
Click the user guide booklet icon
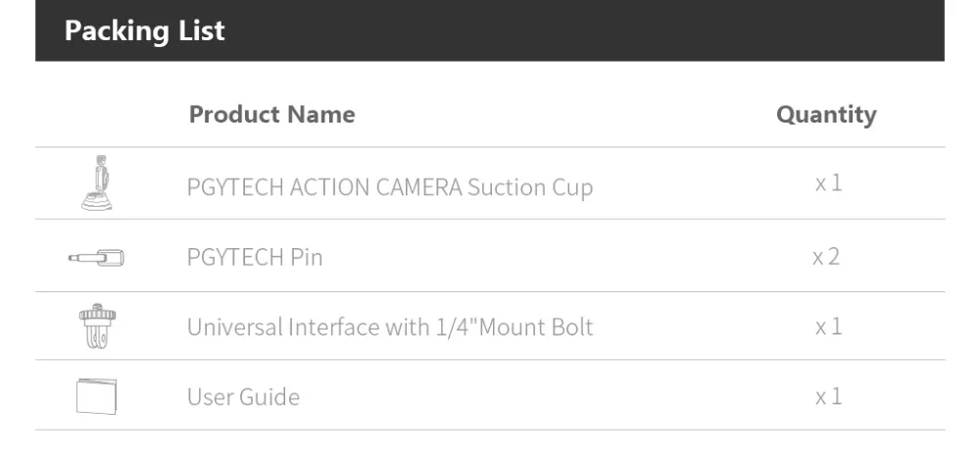click(x=96, y=396)
